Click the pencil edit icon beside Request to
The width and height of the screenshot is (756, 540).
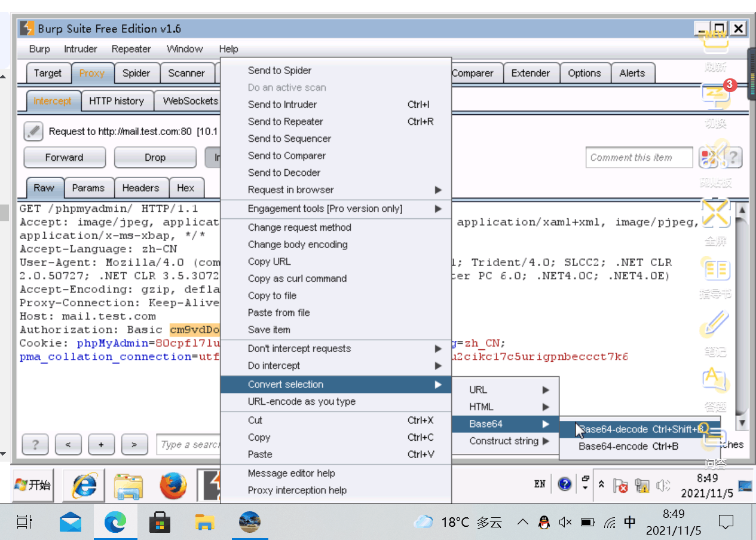(33, 132)
